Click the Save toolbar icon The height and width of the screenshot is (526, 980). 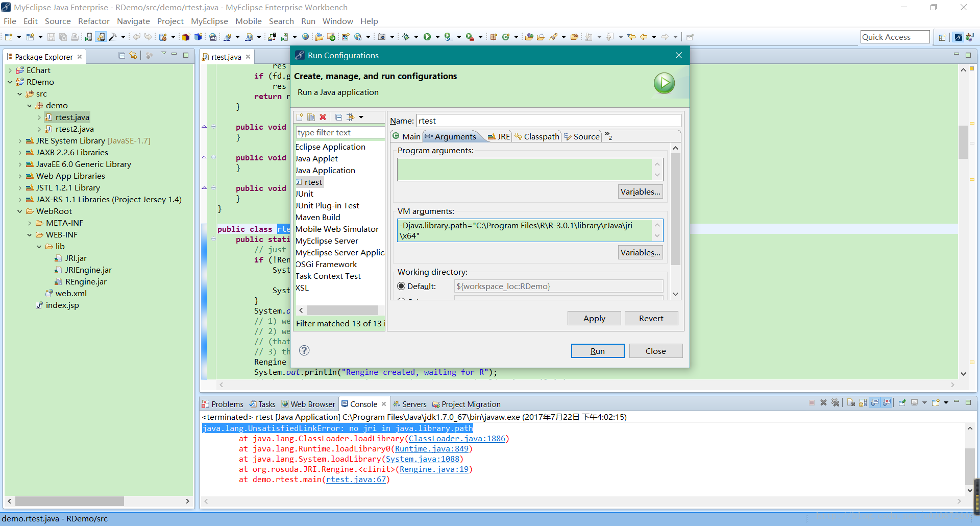point(51,37)
